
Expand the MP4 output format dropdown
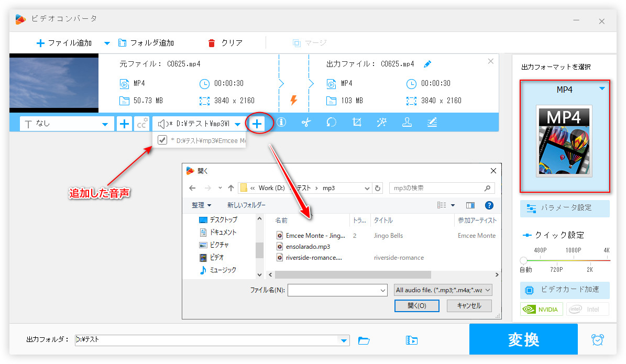click(602, 89)
